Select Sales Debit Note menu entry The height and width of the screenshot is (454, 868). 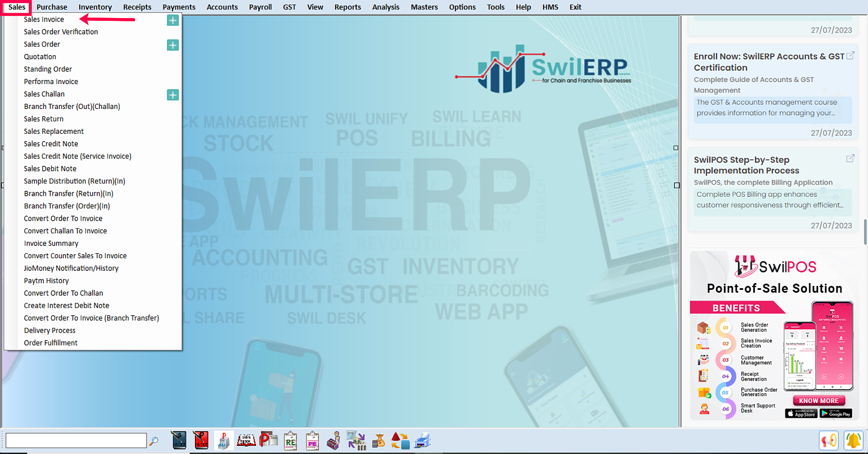point(50,169)
